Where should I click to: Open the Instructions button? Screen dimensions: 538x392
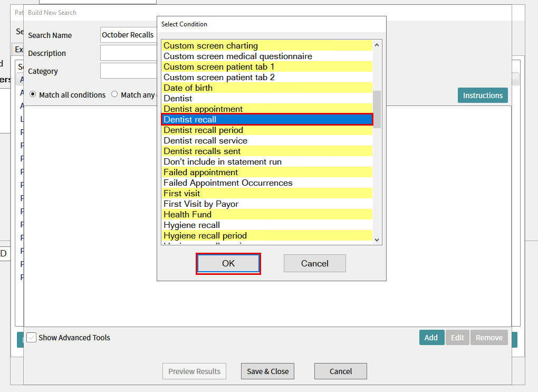(483, 95)
